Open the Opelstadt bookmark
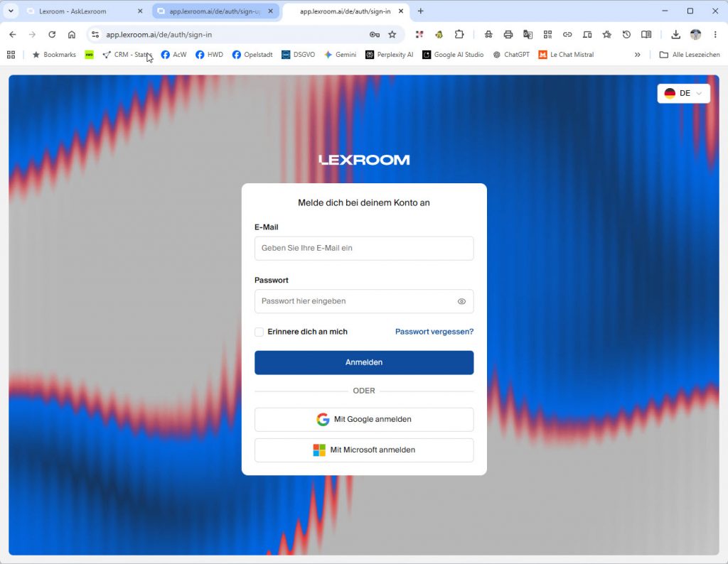Image resolution: width=728 pixels, height=564 pixels. point(252,55)
